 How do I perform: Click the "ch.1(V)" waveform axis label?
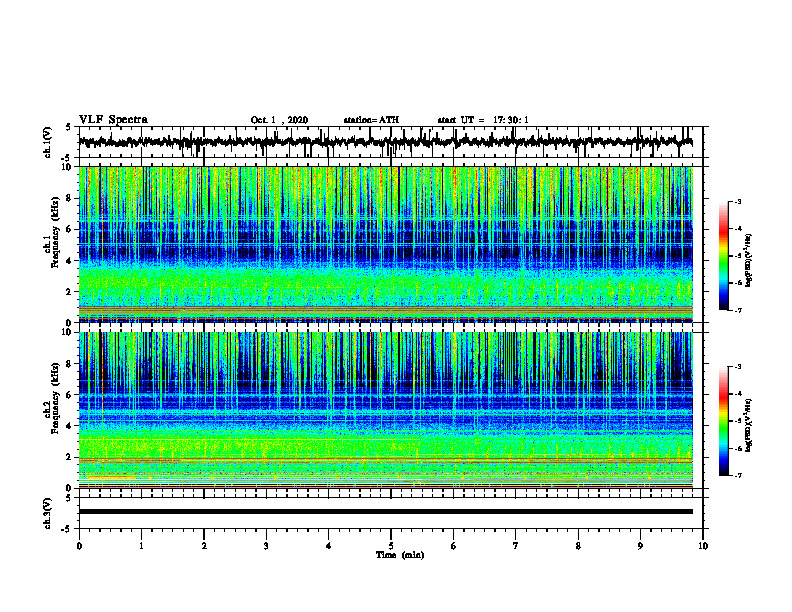48,142
